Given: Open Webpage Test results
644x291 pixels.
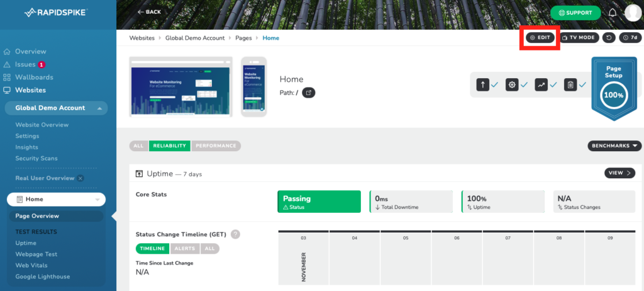Looking at the screenshot, I should pyautogui.click(x=36, y=254).
